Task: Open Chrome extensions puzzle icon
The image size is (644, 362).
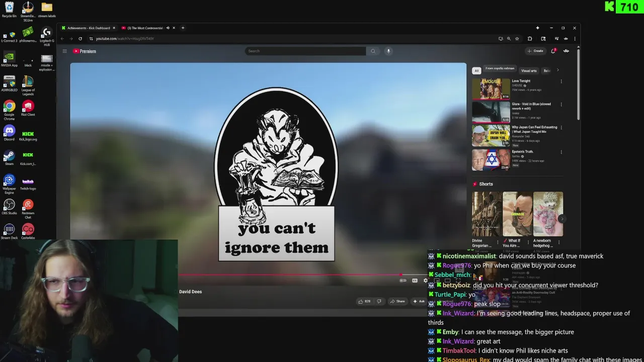Action: tap(530, 39)
